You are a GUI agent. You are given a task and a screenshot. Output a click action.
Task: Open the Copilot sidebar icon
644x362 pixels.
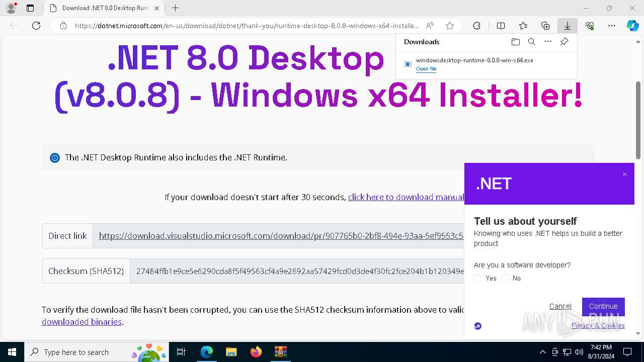[632, 26]
